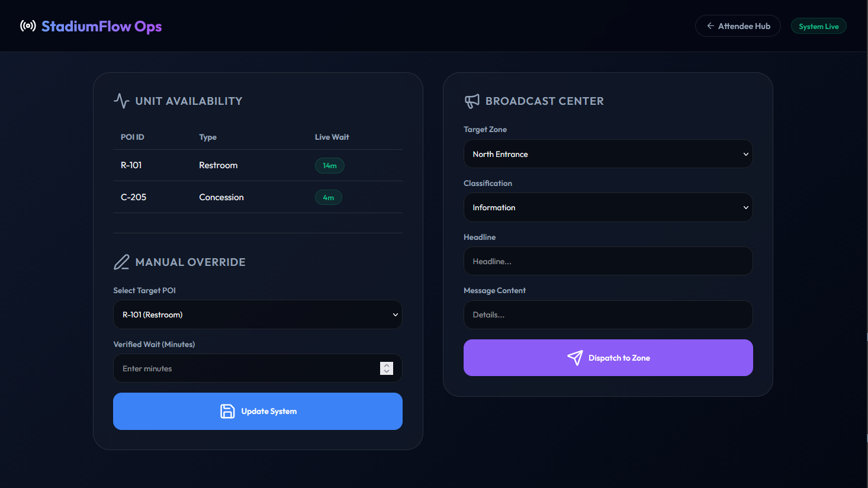Screen dimensions: 868x488
Task: Click the Broadcast Center megaphone icon
Action: click(472, 101)
